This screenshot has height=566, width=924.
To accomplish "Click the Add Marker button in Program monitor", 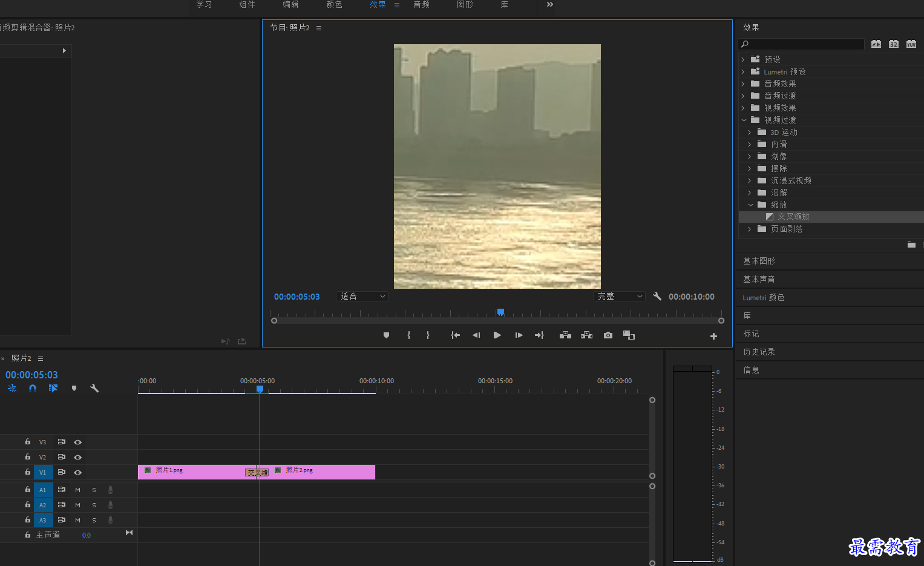I will 386,335.
